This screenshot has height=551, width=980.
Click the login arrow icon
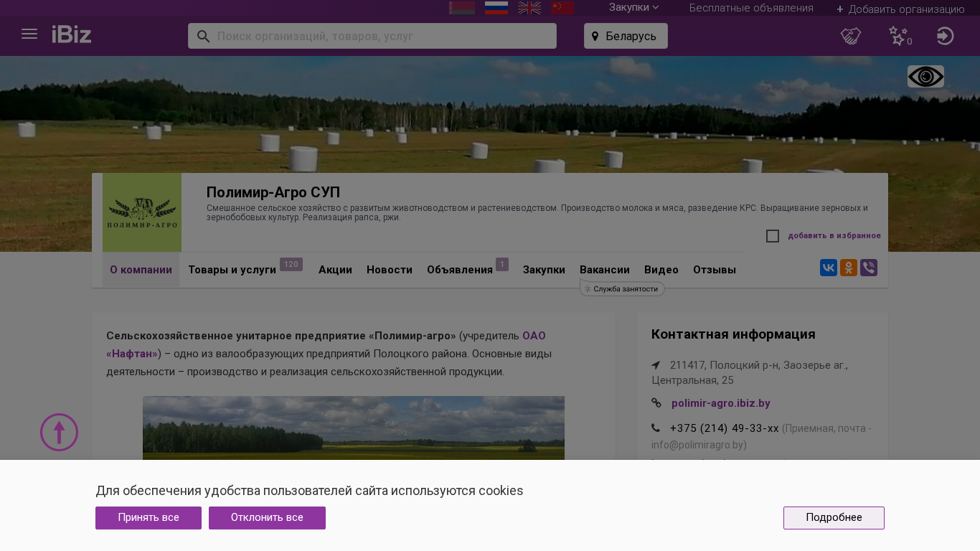[x=946, y=36]
